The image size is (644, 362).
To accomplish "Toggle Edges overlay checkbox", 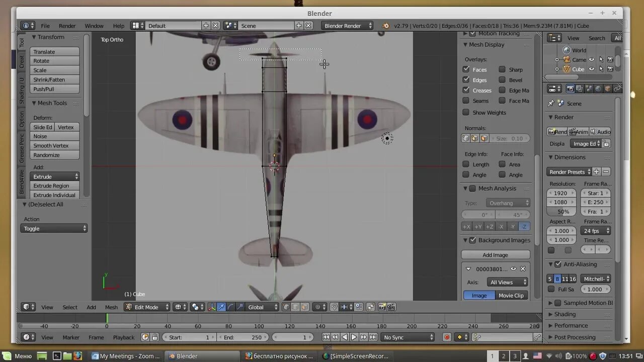I will 466,79.
